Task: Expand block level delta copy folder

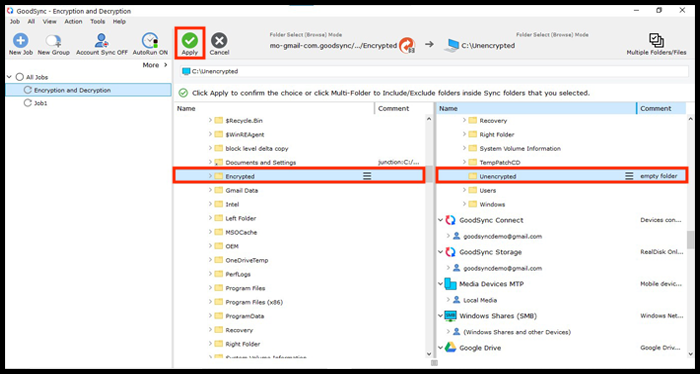Action: pyautogui.click(x=210, y=148)
